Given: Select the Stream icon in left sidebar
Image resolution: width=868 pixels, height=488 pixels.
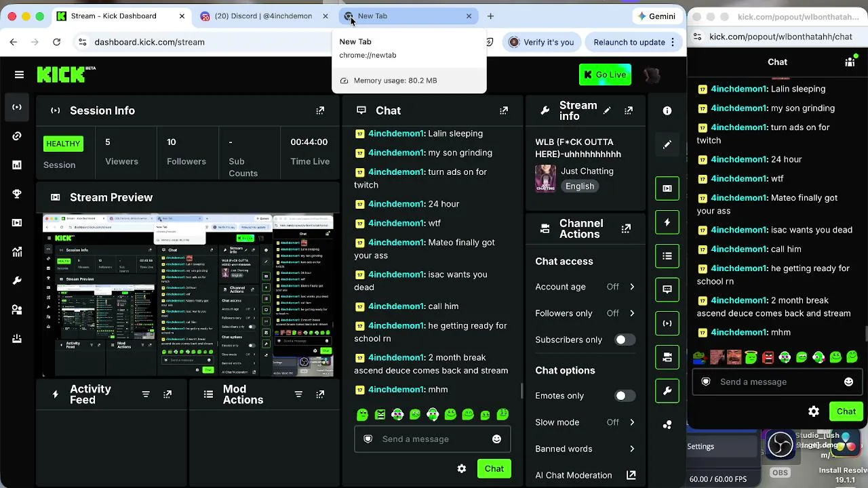Looking at the screenshot, I should click(x=17, y=107).
